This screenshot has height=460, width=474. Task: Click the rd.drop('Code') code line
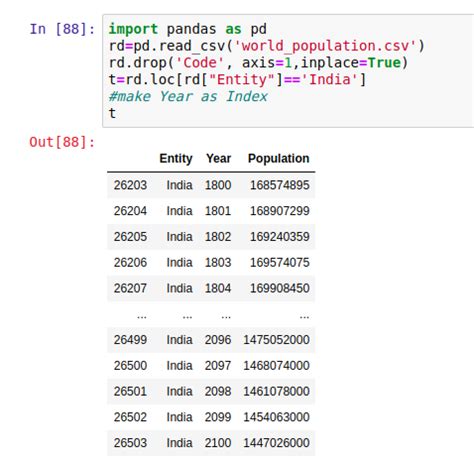click(x=258, y=63)
